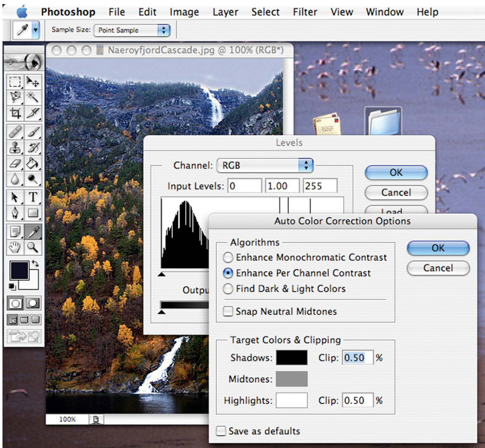Open the Filter menu
The width and height of the screenshot is (485, 448).
(x=305, y=12)
